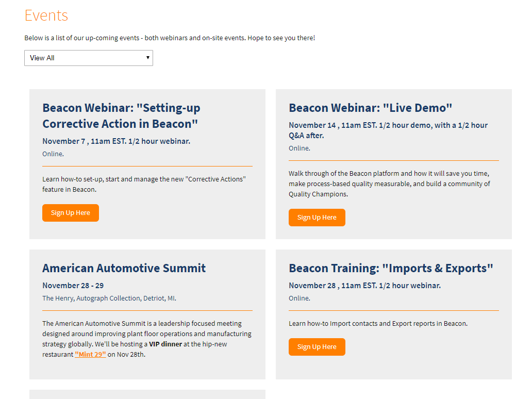
Task: Click The Henry, Autograph Collection location text
Action: click(109, 298)
